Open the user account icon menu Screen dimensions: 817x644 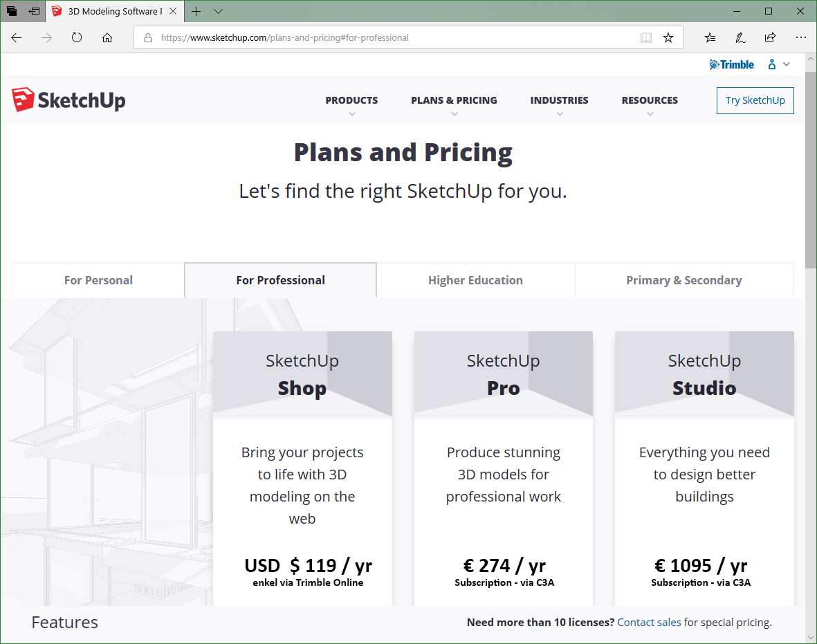[x=771, y=64]
